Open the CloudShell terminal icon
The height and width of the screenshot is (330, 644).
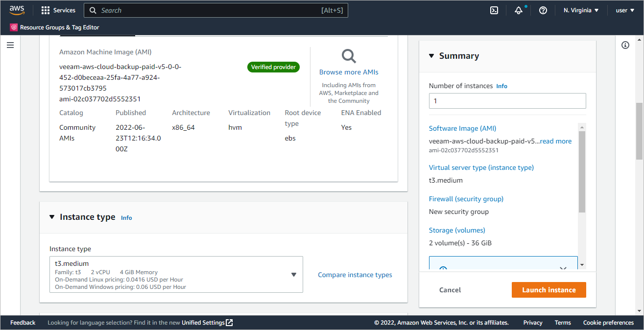tap(494, 10)
